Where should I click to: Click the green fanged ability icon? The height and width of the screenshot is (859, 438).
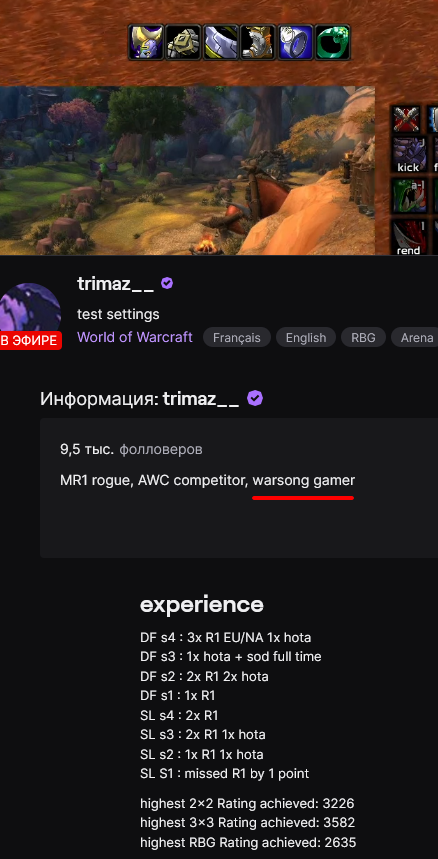408,196
